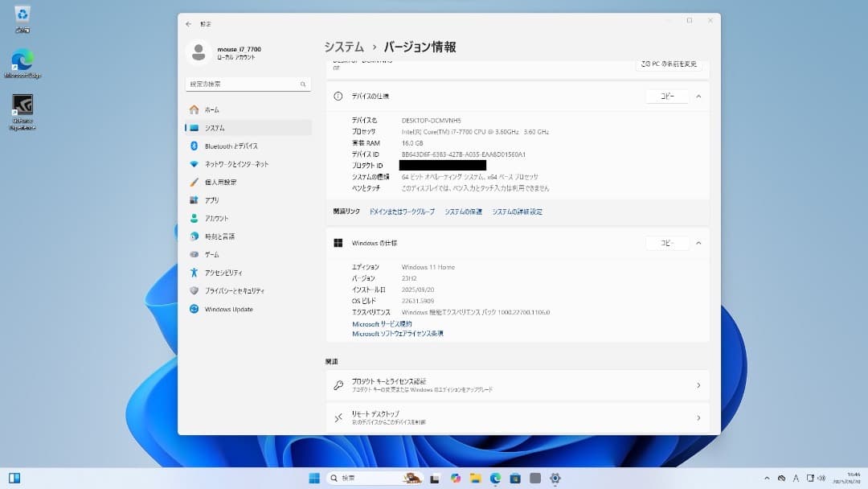Collapse the デバイスの仕様 section
The image size is (868, 489).
click(698, 95)
